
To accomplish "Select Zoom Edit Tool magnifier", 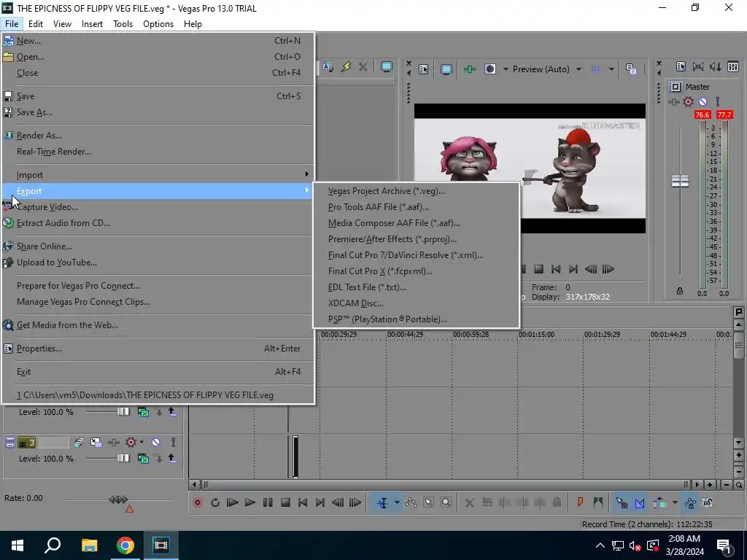I will point(446,502).
